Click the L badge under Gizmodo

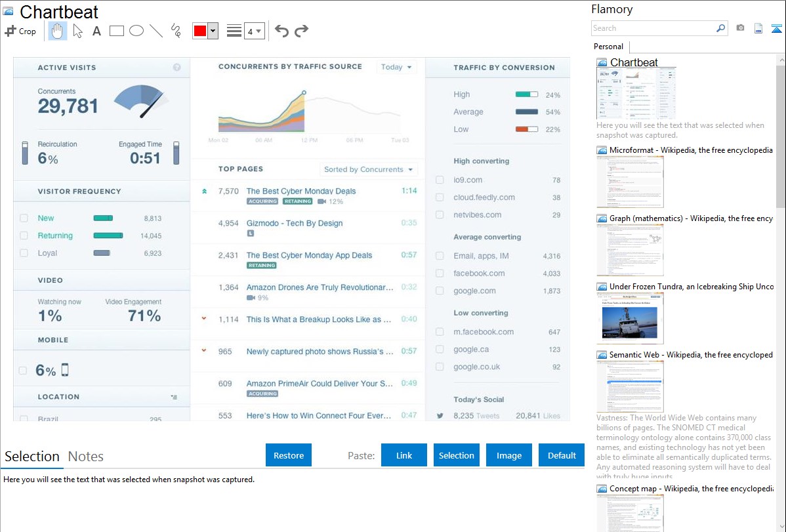251,233
